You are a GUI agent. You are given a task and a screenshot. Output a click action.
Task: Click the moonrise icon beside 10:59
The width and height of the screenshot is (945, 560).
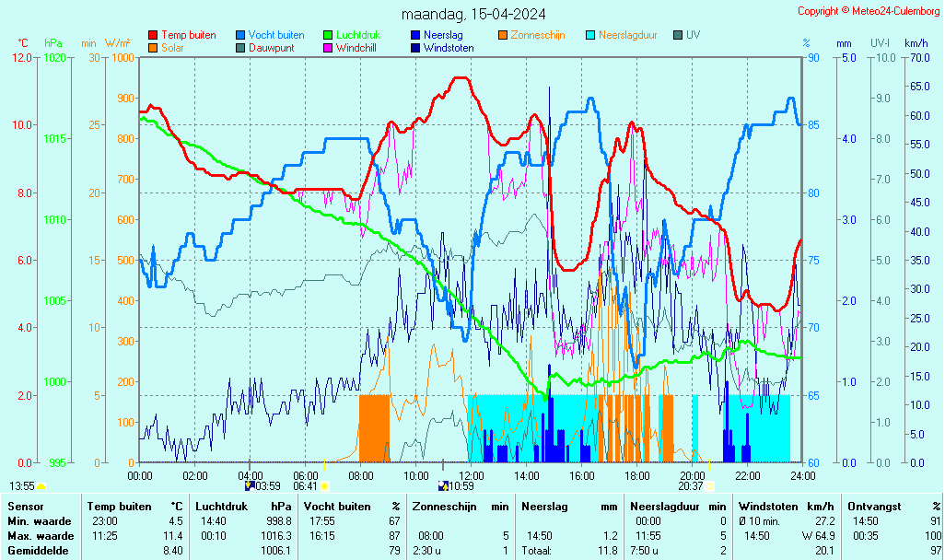(x=443, y=485)
